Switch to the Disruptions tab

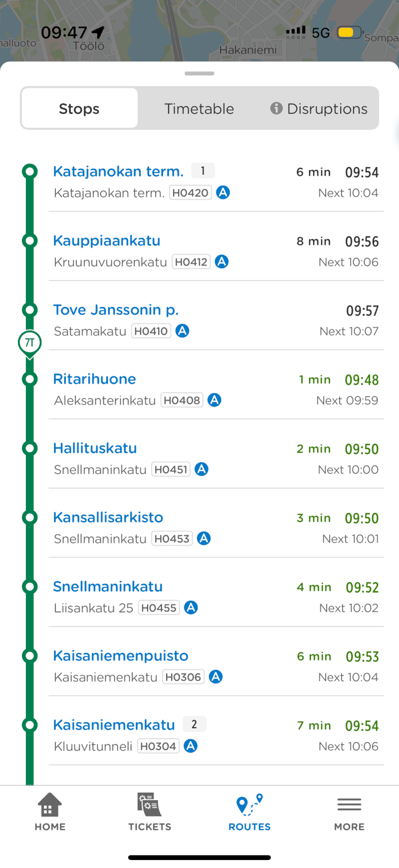click(x=319, y=109)
